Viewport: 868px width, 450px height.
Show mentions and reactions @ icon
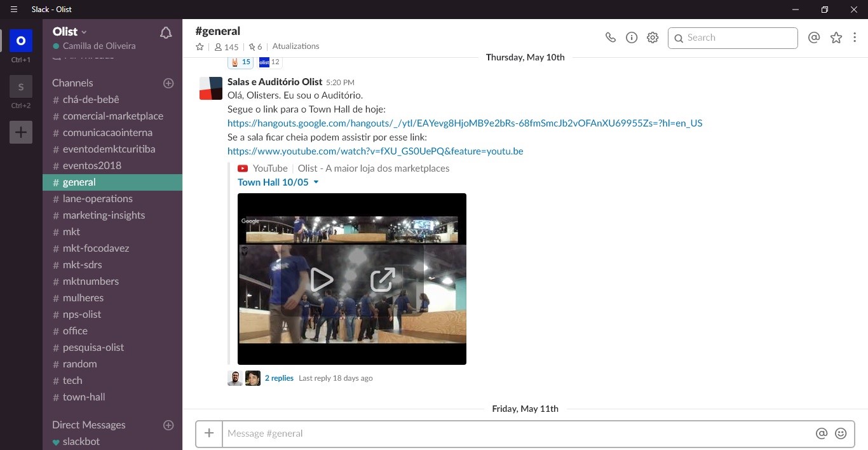click(814, 37)
